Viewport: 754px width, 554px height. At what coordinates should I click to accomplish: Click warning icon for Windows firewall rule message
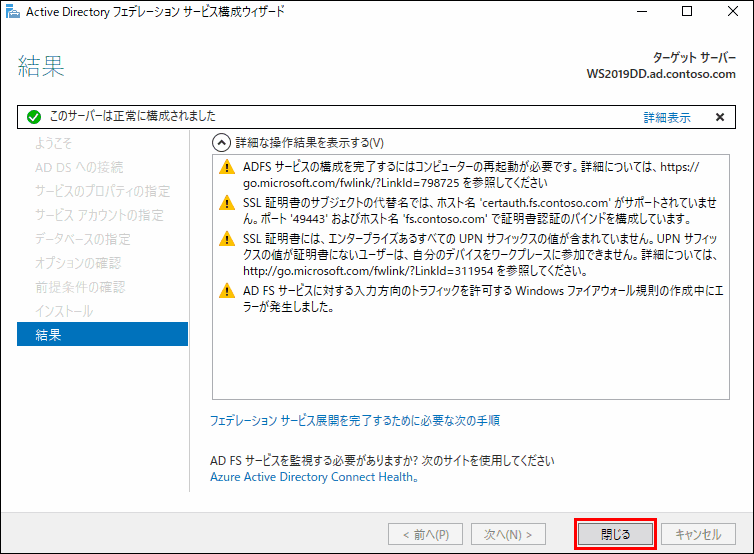[226, 290]
